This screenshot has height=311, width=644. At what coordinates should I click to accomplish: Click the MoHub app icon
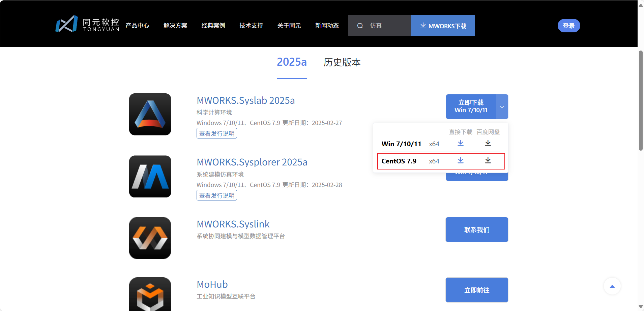150,294
